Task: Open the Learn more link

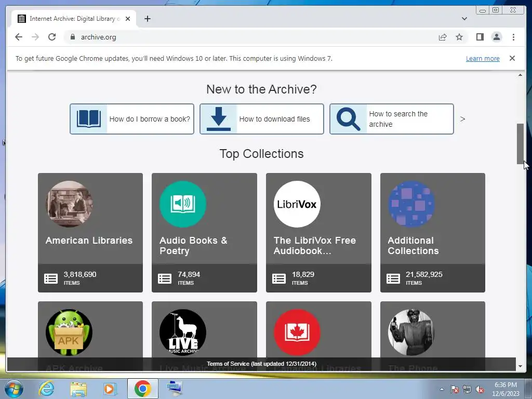Action: coord(483,58)
